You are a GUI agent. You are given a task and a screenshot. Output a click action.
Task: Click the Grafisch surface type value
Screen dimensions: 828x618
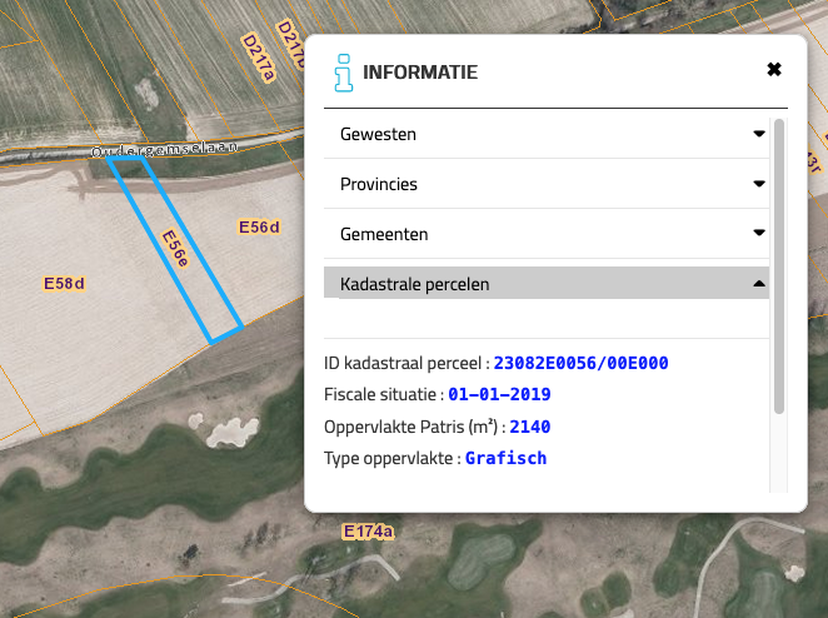pos(506,458)
